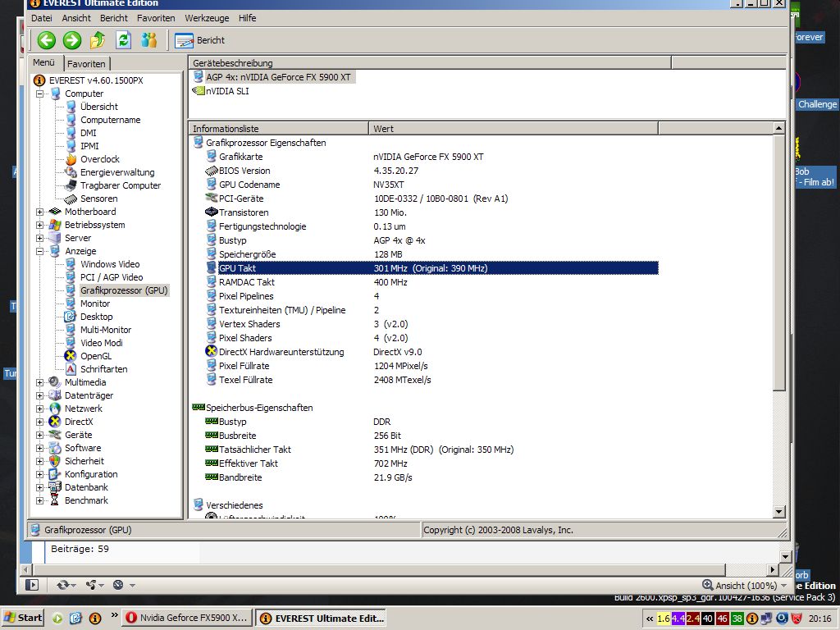Click the info list scrollbar down arrow
Viewport: 840px width, 630px height.
(779, 512)
